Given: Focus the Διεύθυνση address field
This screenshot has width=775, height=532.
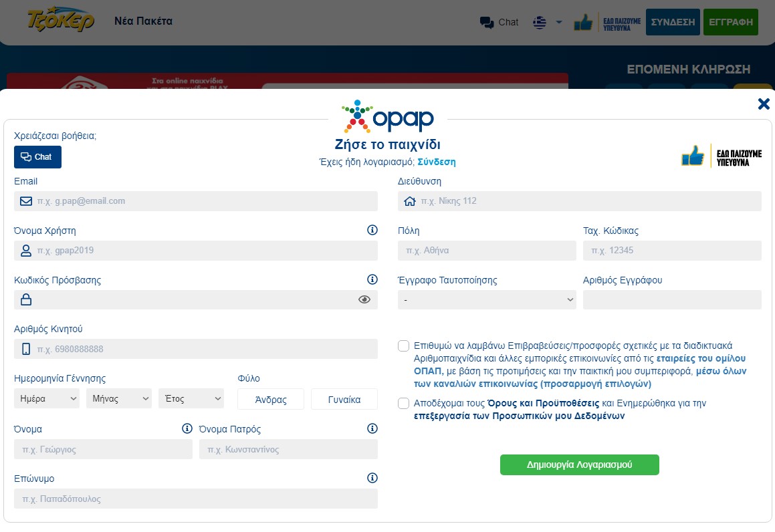Looking at the screenshot, I should pos(580,201).
